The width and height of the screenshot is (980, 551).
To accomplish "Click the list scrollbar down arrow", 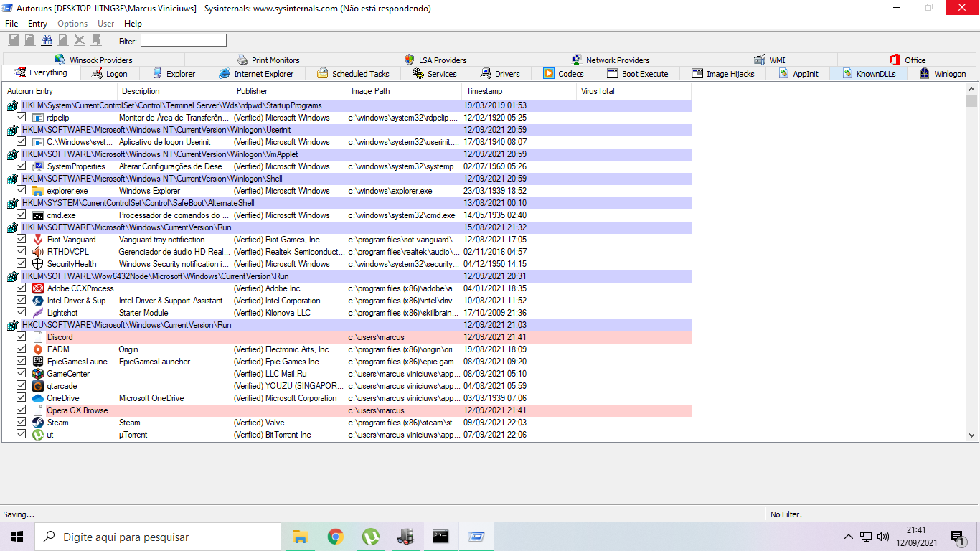I will [971, 435].
